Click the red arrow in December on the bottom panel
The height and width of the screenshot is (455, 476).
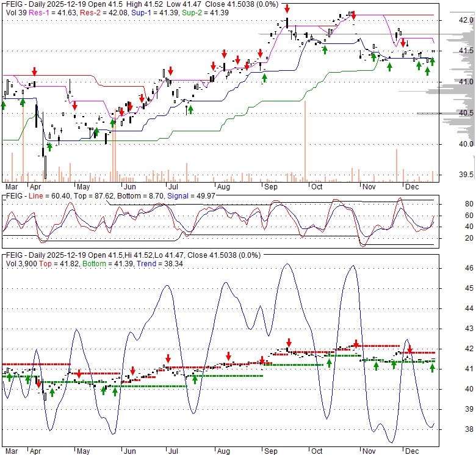pyautogui.click(x=409, y=350)
